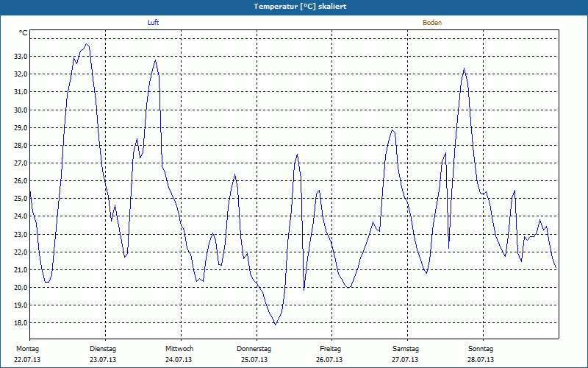
Task: Click the chart title Temperatur [°C] skaliert
Action: point(300,7)
